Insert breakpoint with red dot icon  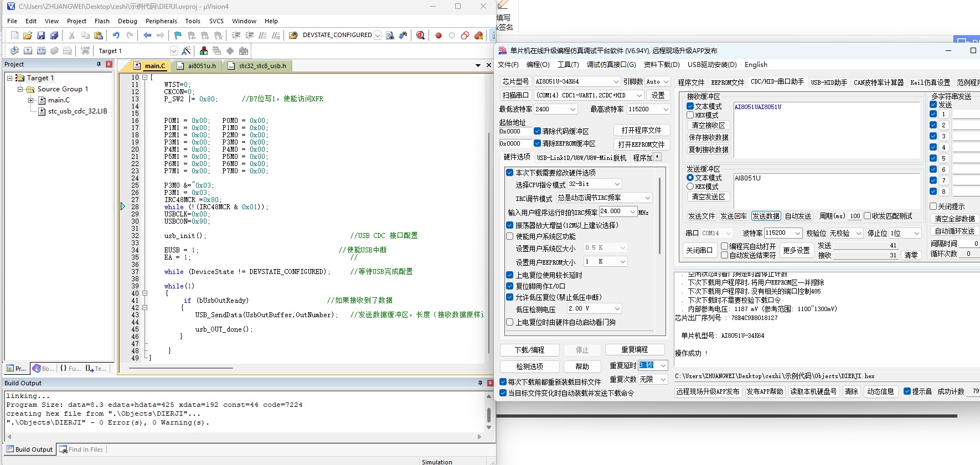pyautogui.click(x=439, y=35)
